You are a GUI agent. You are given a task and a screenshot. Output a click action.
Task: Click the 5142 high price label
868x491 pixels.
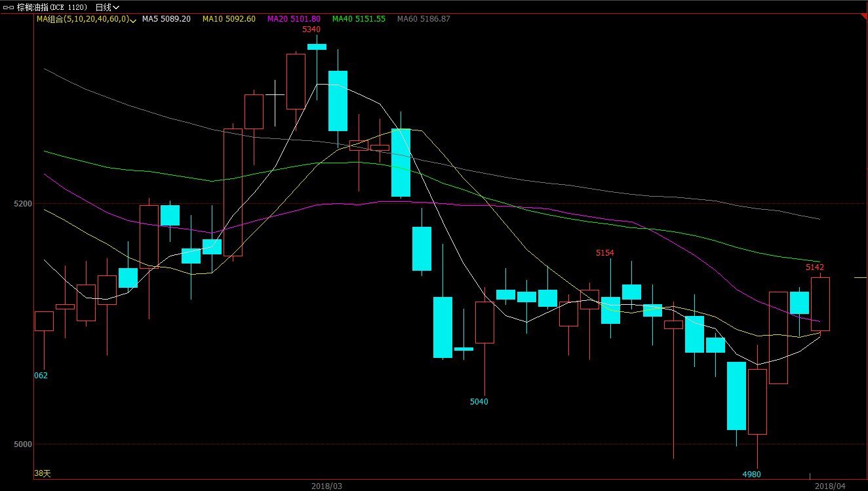coord(815,267)
